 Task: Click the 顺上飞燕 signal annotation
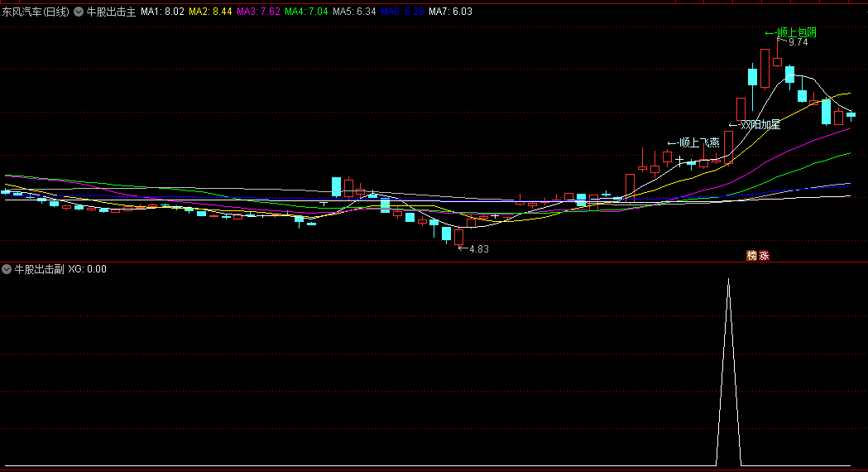click(x=693, y=143)
